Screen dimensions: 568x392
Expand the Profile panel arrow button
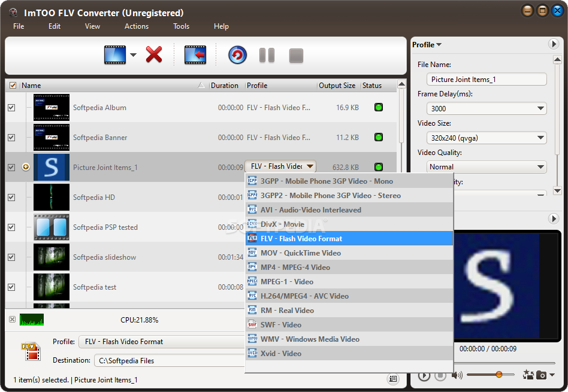coord(553,44)
